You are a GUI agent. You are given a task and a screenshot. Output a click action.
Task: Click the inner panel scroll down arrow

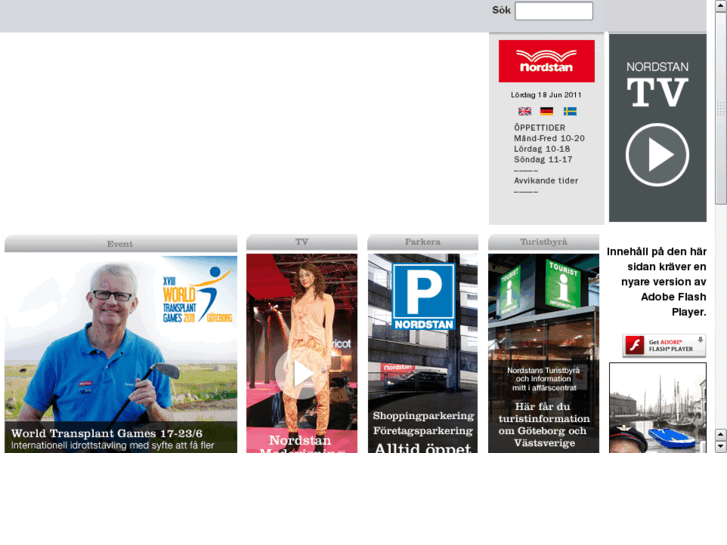[x=720, y=446]
